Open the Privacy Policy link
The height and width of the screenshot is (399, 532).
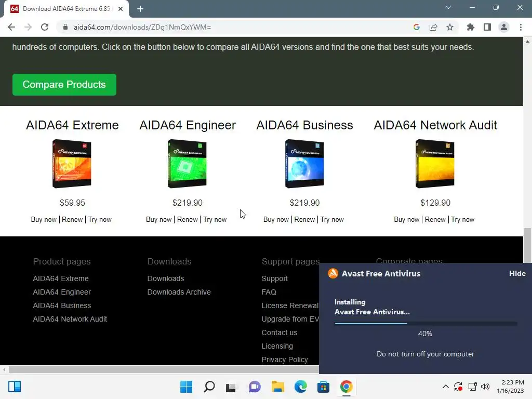(285, 360)
